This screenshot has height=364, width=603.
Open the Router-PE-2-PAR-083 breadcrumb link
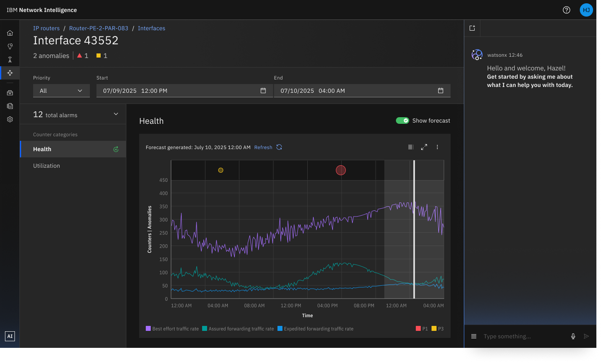click(99, 28)
